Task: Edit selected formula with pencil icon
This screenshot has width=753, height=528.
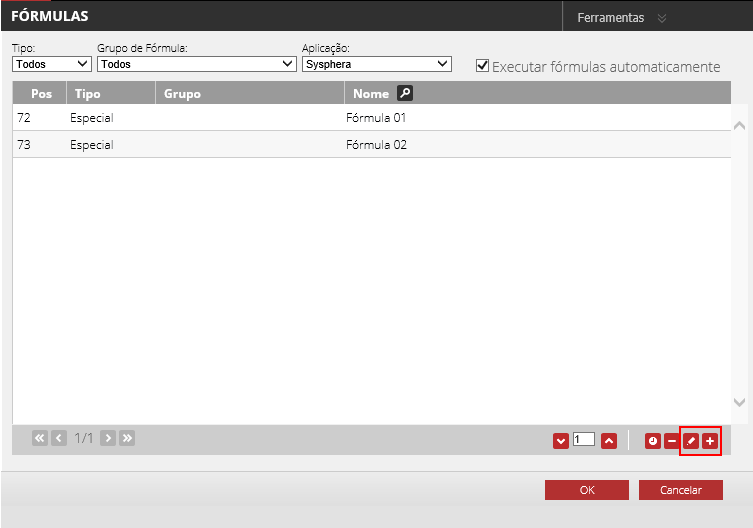Action: tap(691, 441)
